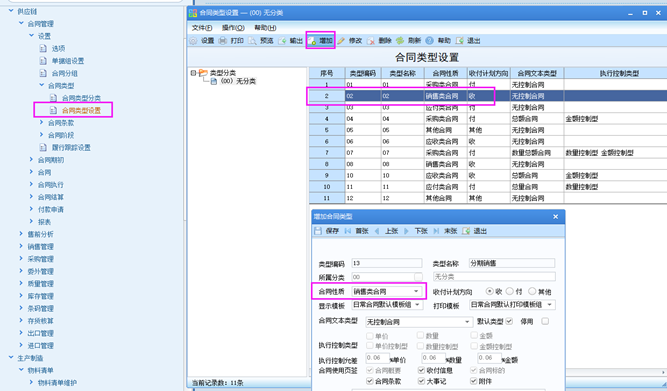Open the 合同性质 dropdown
The width and height of the screenshot is (667, 391).
tap(416, 291)
